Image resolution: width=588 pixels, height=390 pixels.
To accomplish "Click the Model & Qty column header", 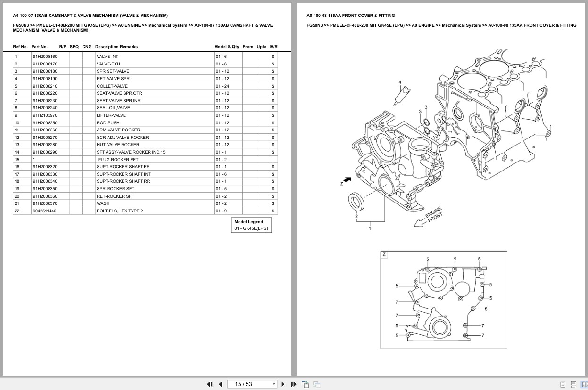I will tap(227, 47).
